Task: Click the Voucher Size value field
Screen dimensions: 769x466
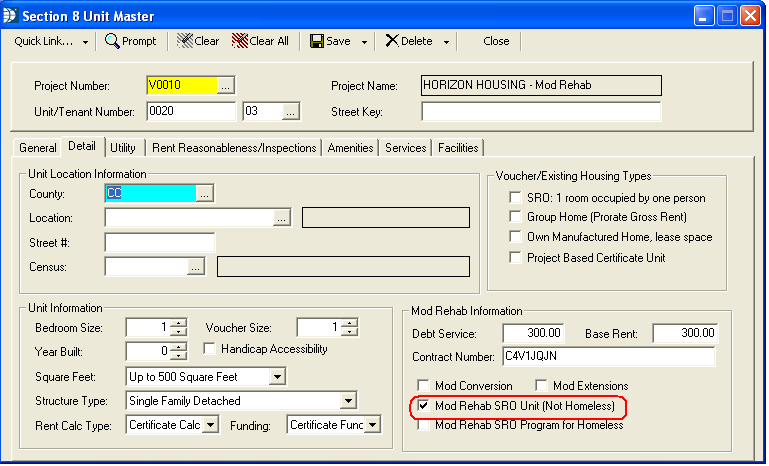Action: coord(320,327)
